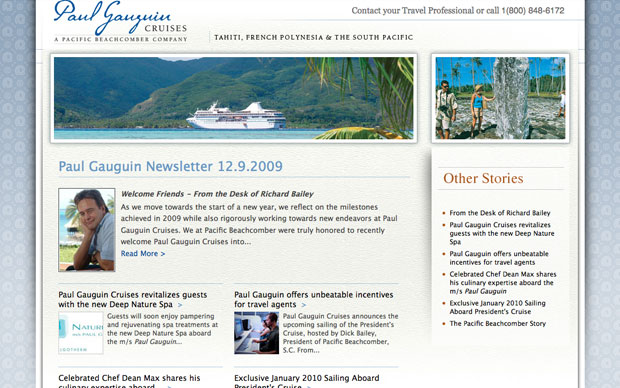Click the Other Stories heading
This screenshot has height=388, width=620.
tap(483, 178)
